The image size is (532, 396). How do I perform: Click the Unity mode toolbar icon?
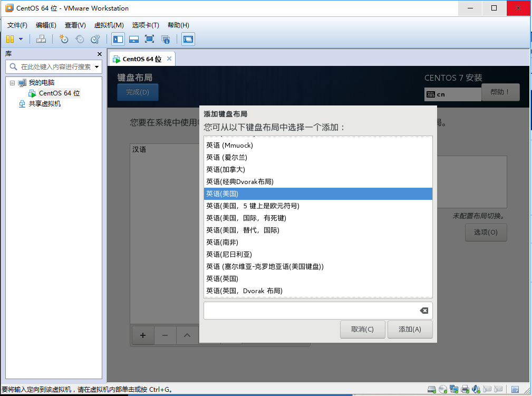click(165, 39)
